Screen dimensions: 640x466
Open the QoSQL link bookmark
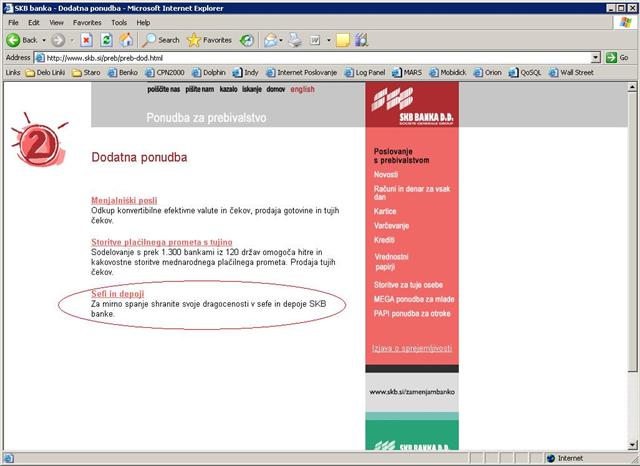click(525, 73)
